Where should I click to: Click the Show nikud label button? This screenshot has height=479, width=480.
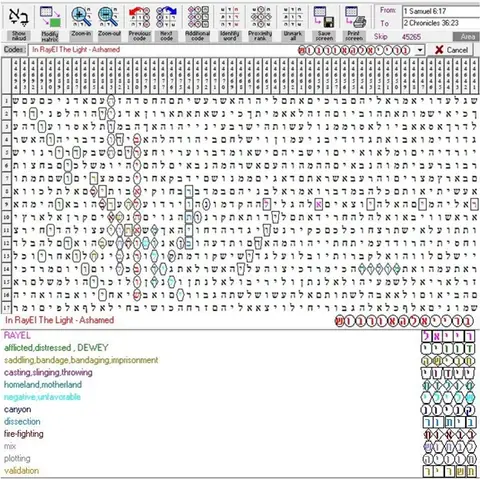[x=18, y=36]
